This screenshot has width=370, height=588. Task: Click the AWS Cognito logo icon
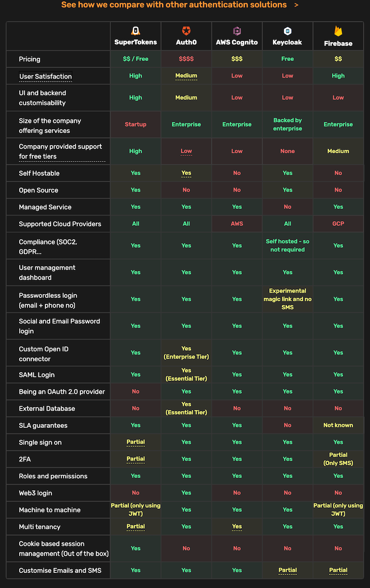point(237,31)
